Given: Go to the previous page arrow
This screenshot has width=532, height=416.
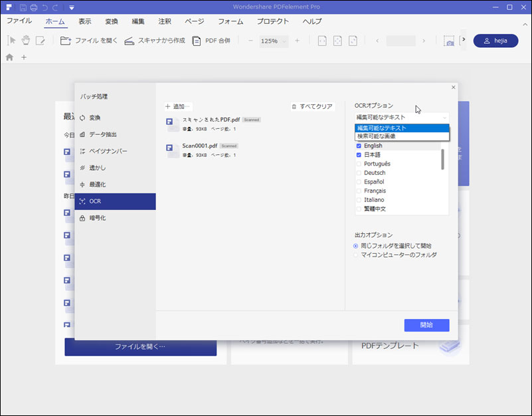Looking at the screenshot, I should (377, 41).
